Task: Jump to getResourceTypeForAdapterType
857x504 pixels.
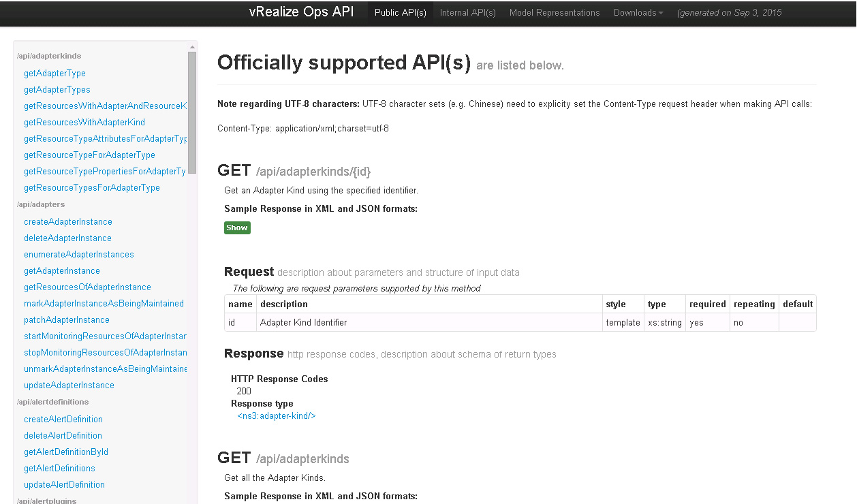Action: tap(89, 155)
